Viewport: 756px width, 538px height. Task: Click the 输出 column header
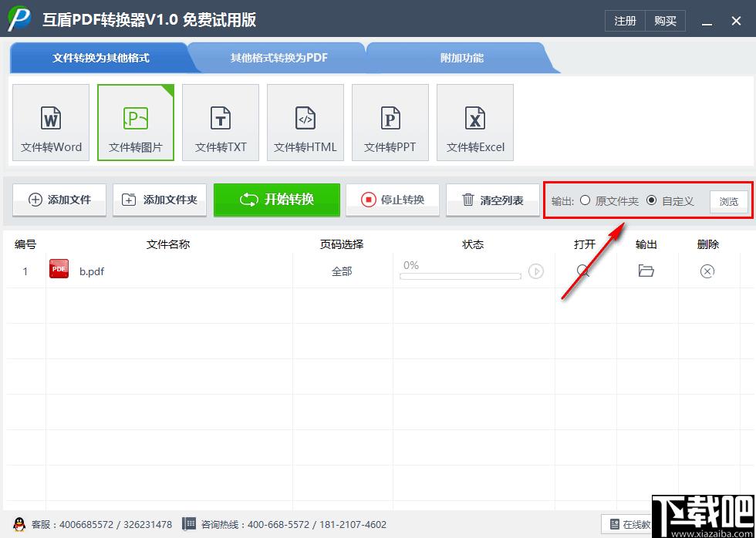pyautogui.click(x=646, y=244)
